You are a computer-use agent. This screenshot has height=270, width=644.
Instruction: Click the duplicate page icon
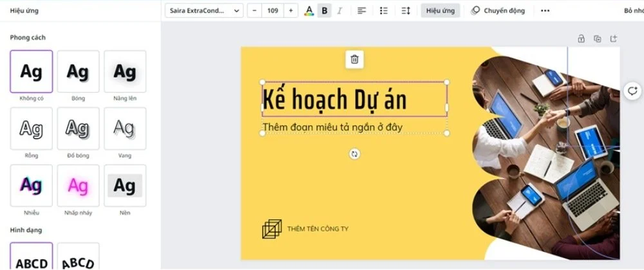coord(598,39)
